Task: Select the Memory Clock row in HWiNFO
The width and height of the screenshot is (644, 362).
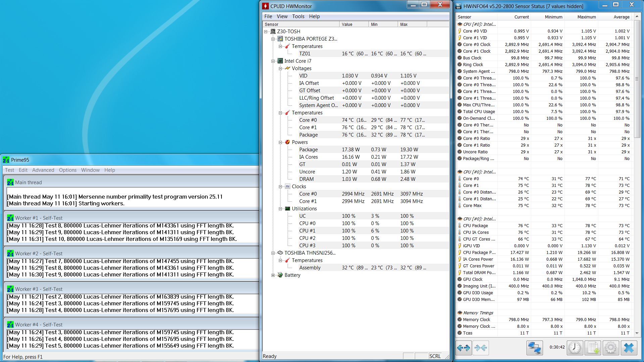Action: pyautogui.click(x=544, y=319)
